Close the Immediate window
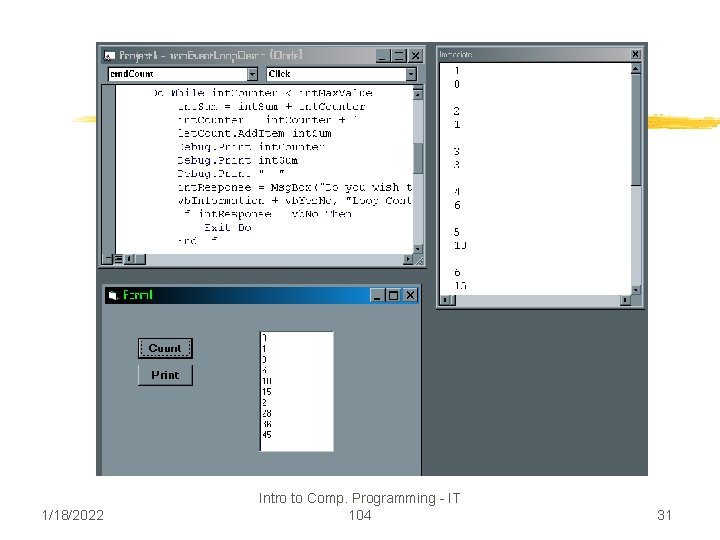 coord(636,54)
